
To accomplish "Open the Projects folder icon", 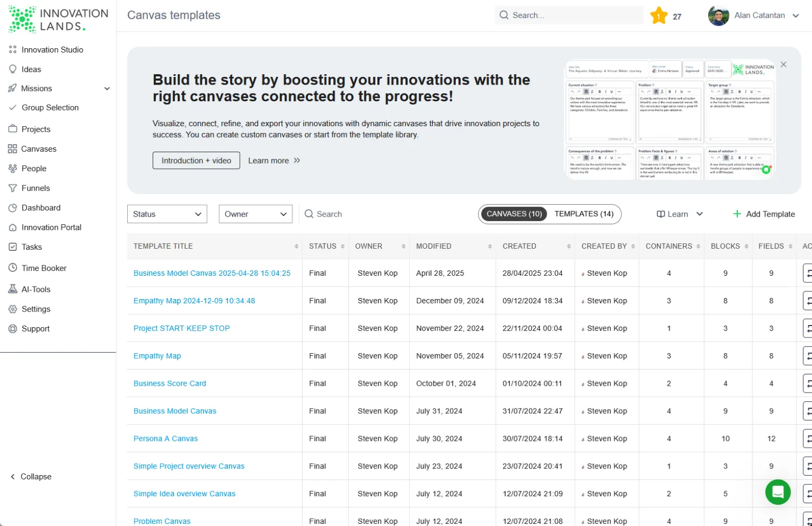I will point(12,129).
